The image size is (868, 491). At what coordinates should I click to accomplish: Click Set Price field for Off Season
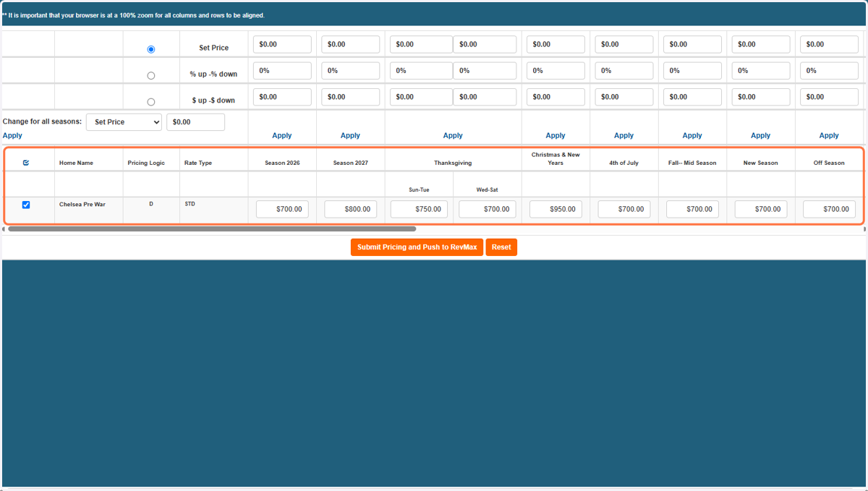(829, 44)
